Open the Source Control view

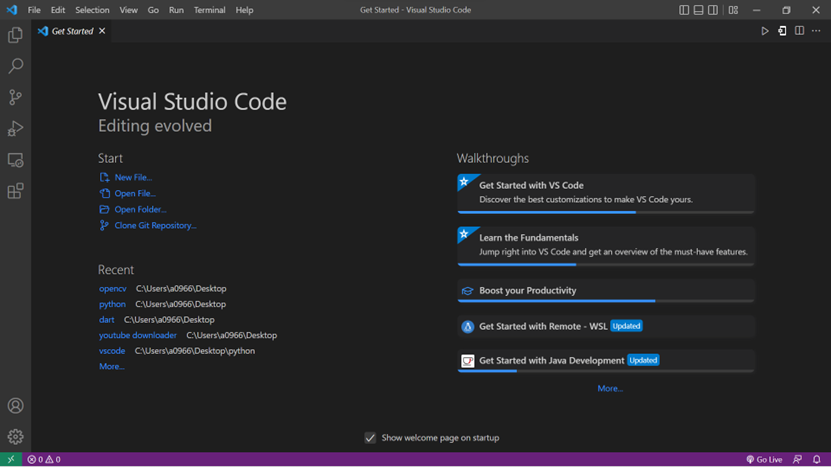click(15, 97)
